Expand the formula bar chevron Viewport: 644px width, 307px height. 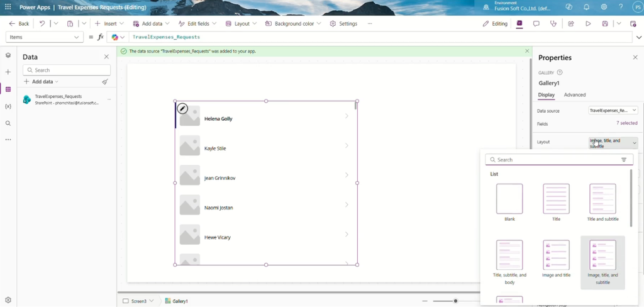639,37
